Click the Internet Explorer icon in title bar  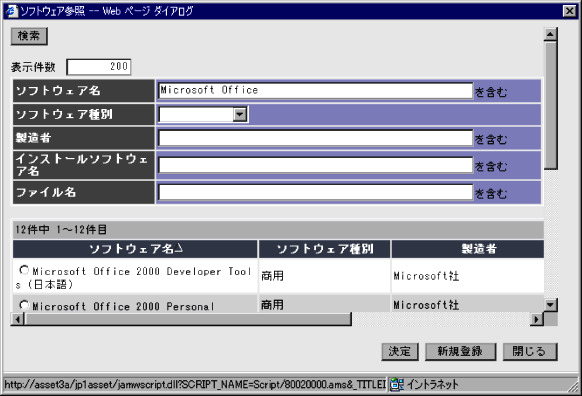pyautogui.click(x=12, y=11)
